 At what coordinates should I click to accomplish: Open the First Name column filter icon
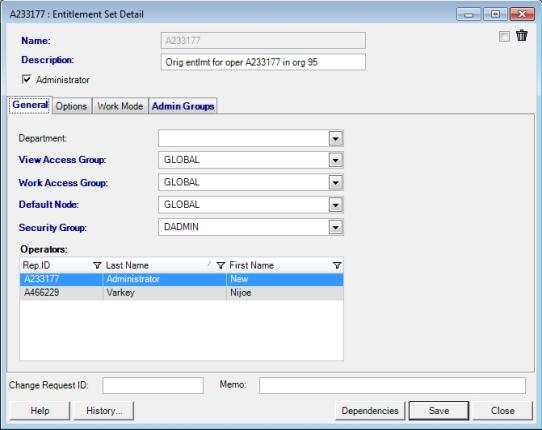337,265
